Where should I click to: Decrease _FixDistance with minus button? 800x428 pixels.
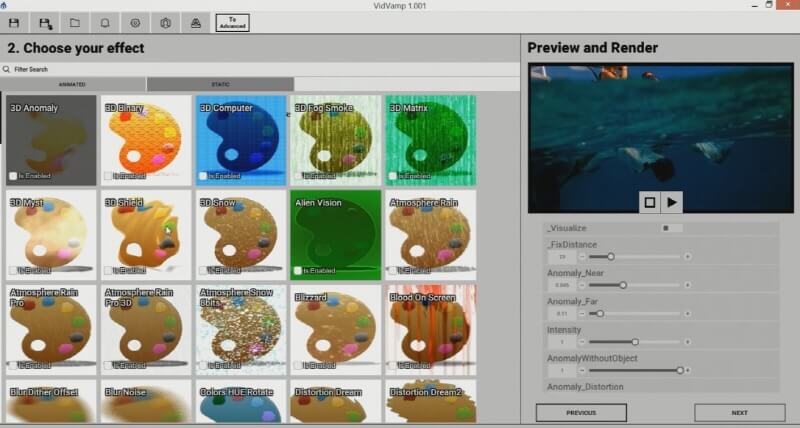pos(582,257)
